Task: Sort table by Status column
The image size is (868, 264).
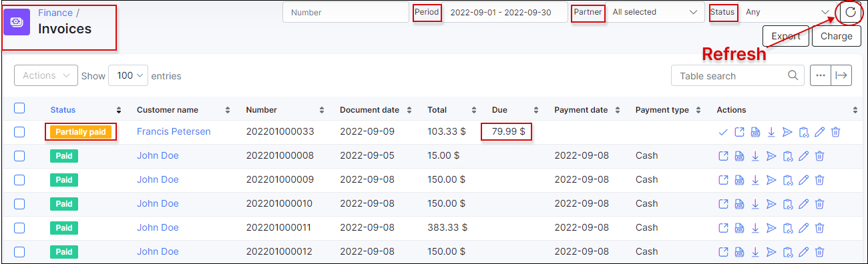Action: tap(85, 110)
